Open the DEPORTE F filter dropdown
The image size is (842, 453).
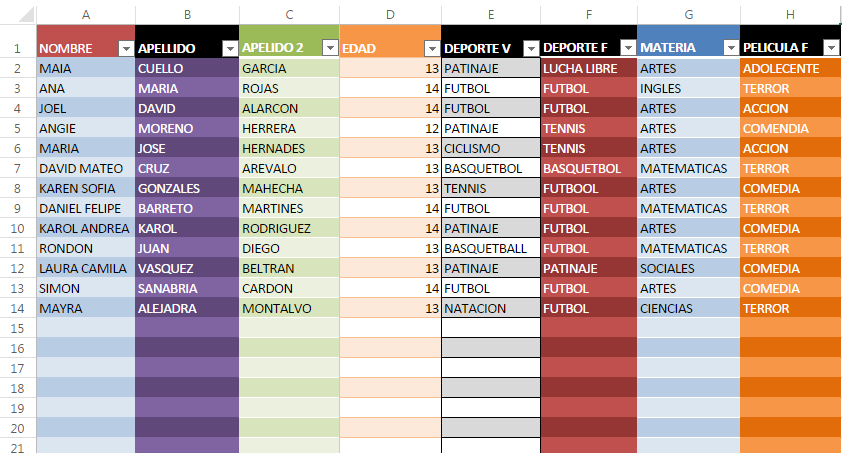(x=627, y=48)
